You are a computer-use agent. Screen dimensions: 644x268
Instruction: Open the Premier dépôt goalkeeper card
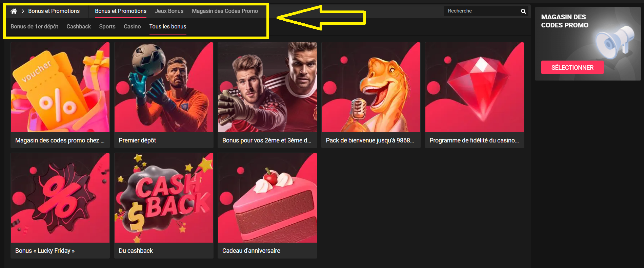click(164, 95)
